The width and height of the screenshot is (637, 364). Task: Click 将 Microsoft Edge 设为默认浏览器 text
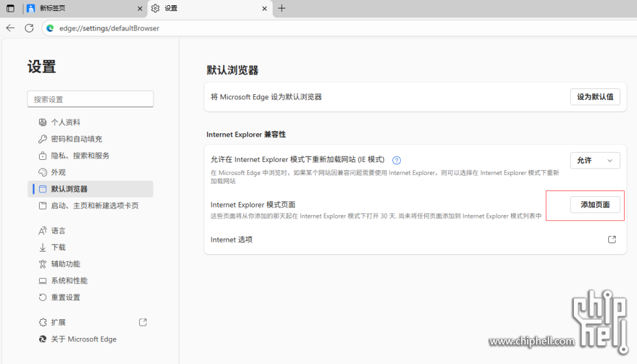click(266, 97)
